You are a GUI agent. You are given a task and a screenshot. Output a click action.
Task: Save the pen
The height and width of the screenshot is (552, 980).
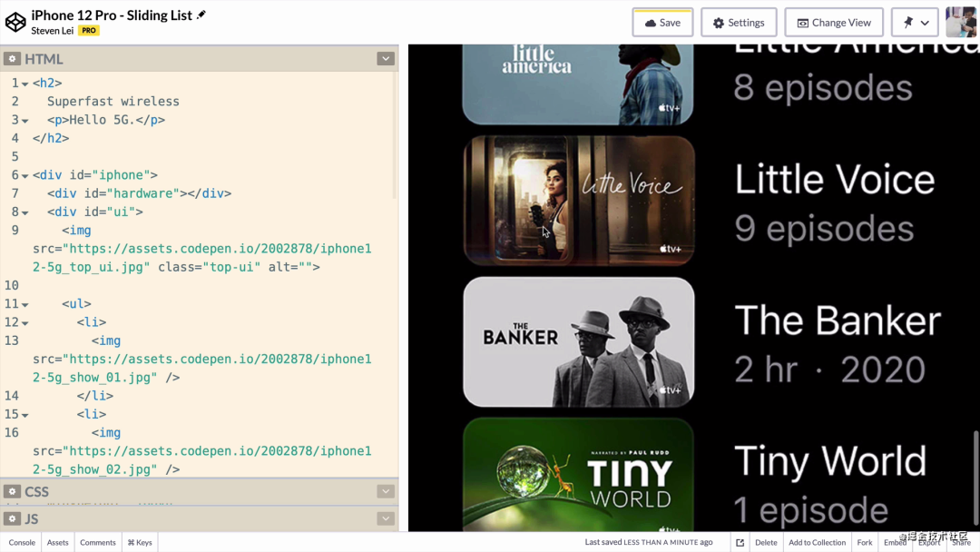click(662, 23)
